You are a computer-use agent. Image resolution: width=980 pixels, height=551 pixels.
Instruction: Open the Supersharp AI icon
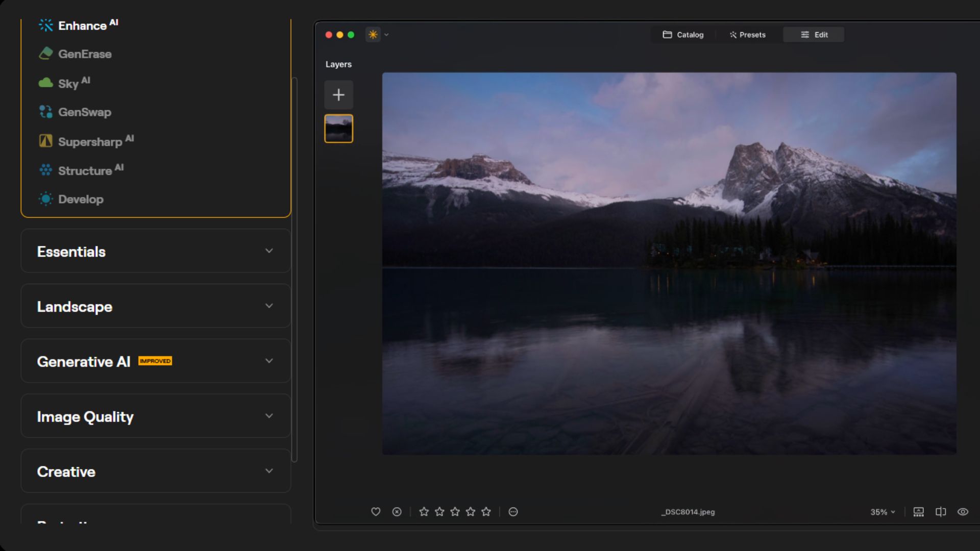[x=46, y=141]
